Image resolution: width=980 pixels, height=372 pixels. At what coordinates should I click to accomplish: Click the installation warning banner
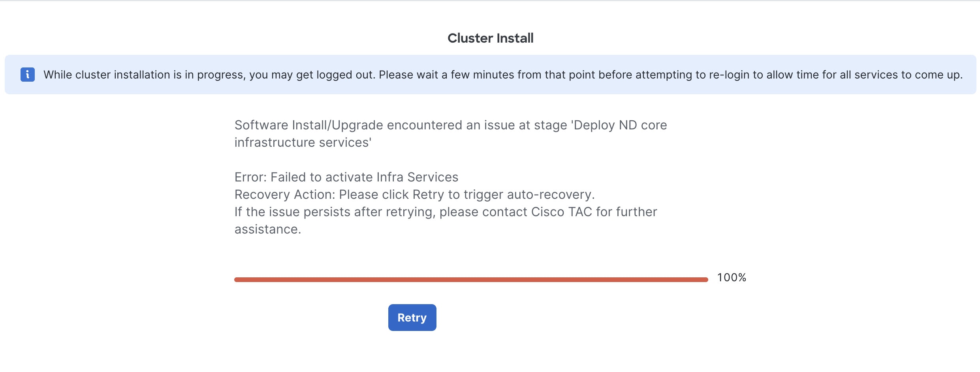click(490, 75)
